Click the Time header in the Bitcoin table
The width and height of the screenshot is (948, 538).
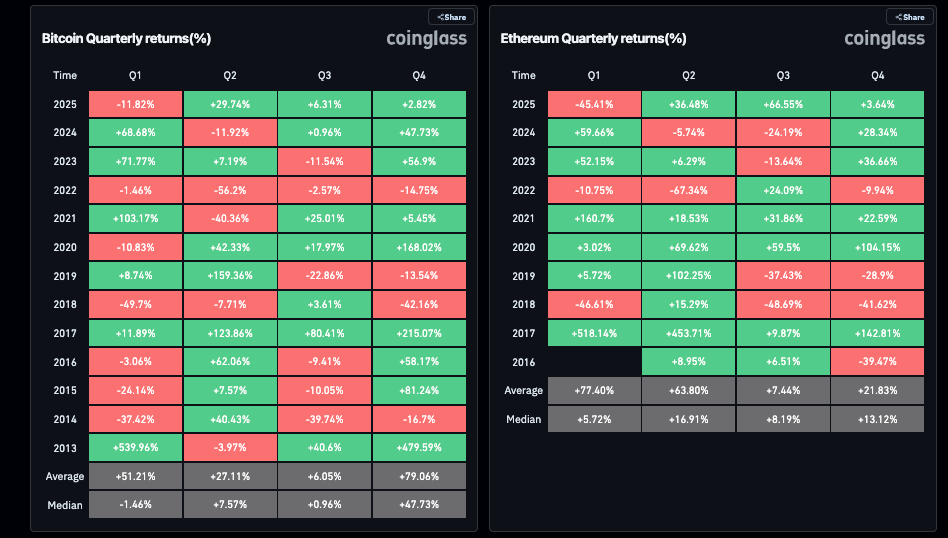point(65,75)
